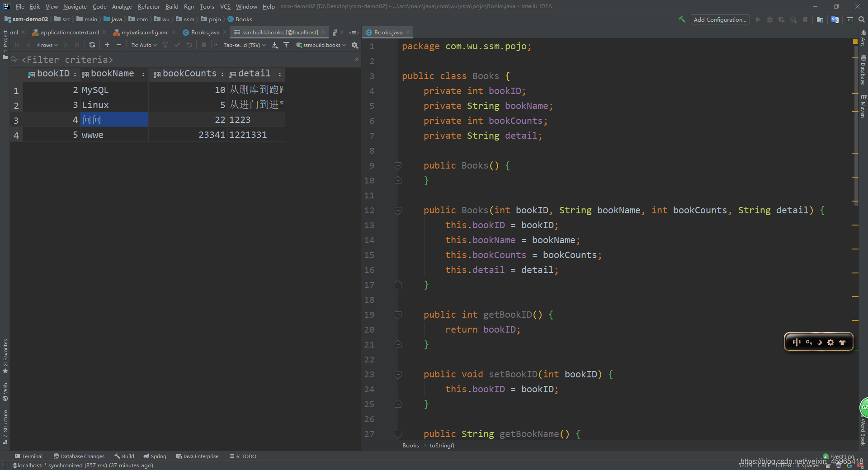The image size is (868, 470).
Task: Open the Tx: Auto transaction mode dropdown
Action: pyautogui.click(x=144, y=45)
